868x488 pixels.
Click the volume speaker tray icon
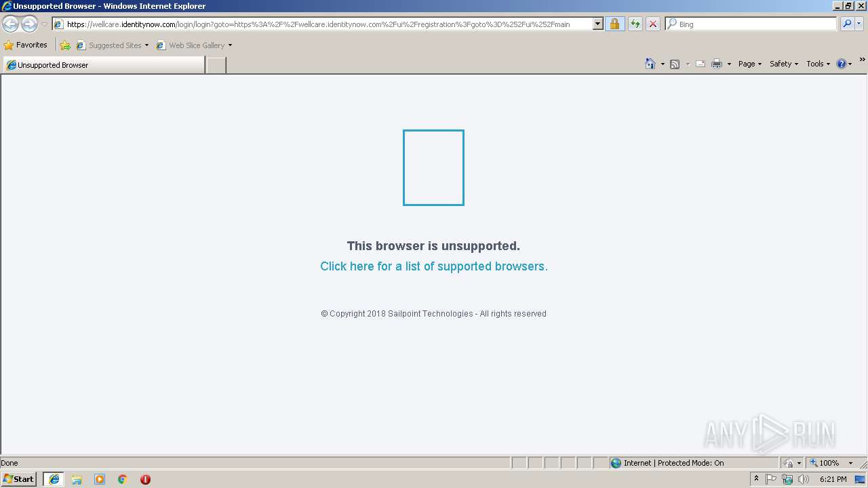point(804,479)
